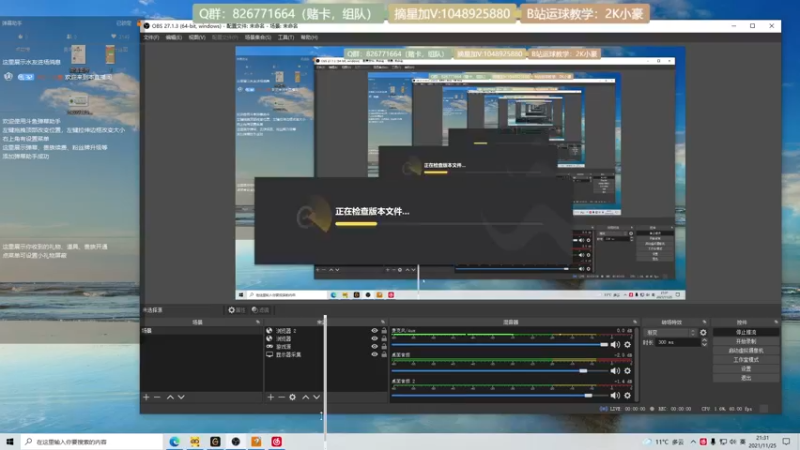Image resolution: width=800 pixels, height=450 pixels.
Task: Click the 桌面音频 2 volume slider
Action: coord(500,395)
